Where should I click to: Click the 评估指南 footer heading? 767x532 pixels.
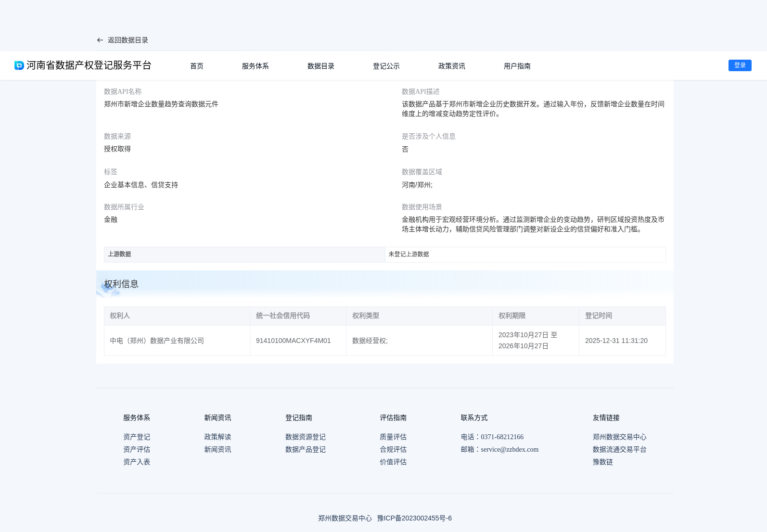point(393,418)
